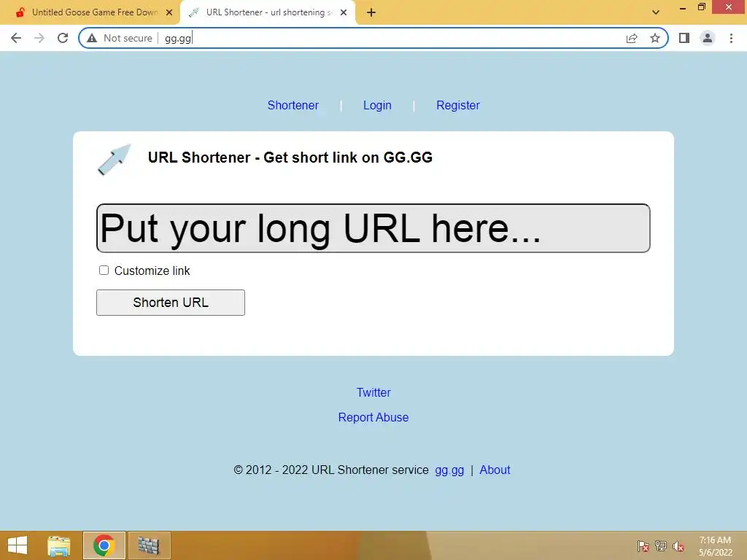Open the Register link
The image size is (747, 560).
458,105
